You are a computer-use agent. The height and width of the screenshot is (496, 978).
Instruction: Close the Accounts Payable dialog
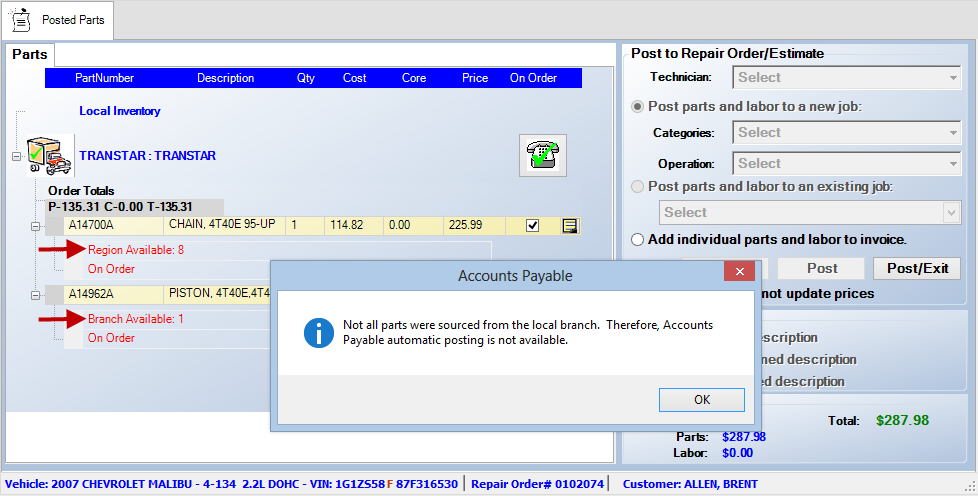click(739, 273)
